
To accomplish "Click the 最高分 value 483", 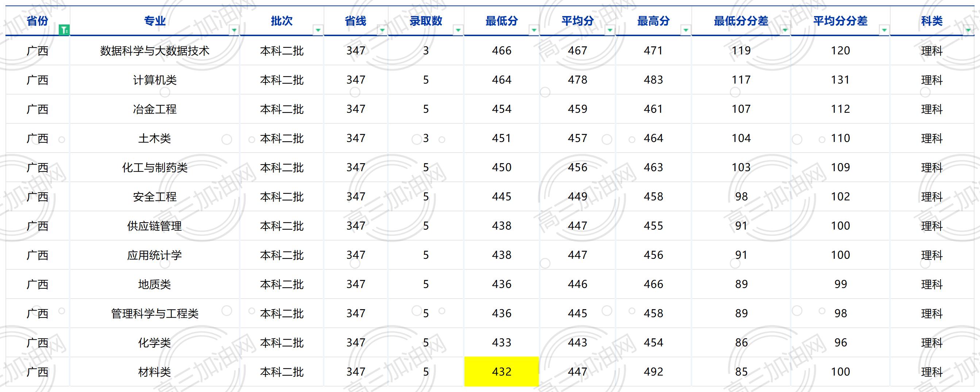I will point(653,80).
